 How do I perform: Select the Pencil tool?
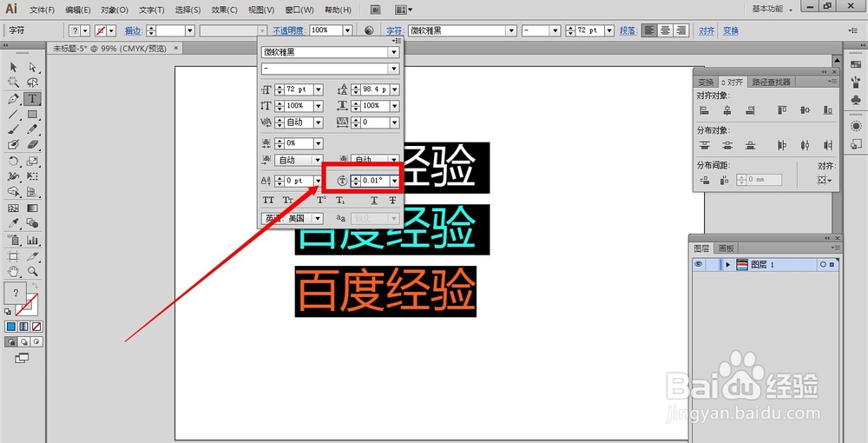coord(33,129)
